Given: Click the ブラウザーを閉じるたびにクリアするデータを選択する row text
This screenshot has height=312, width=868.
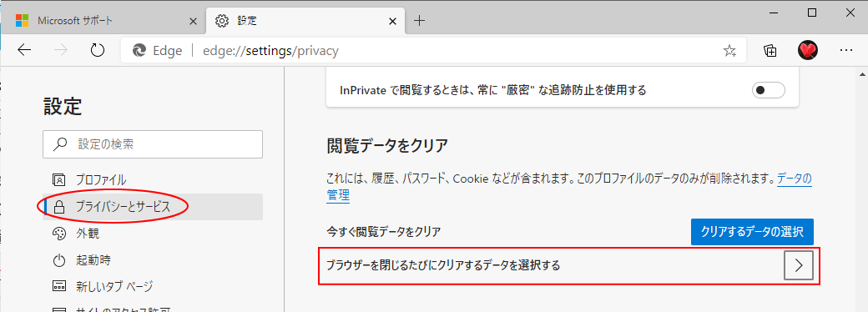Looking at the screenshot, I should 443,265.
